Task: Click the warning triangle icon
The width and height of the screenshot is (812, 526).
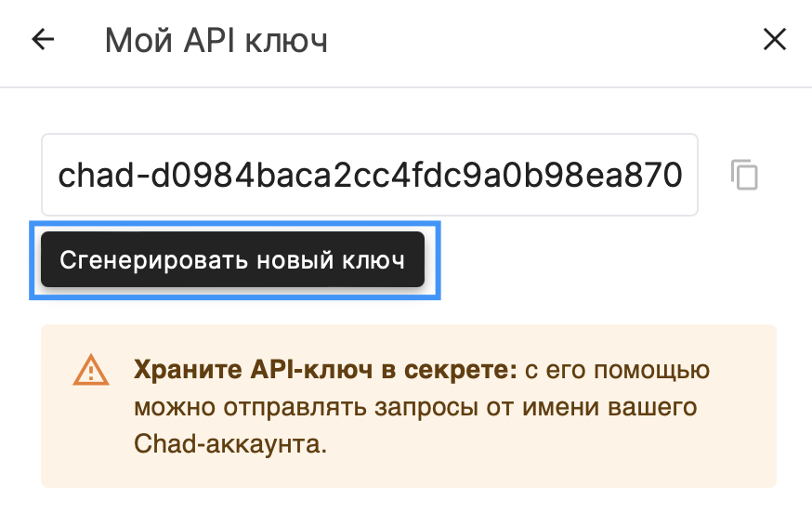Action: pos(91,371)
